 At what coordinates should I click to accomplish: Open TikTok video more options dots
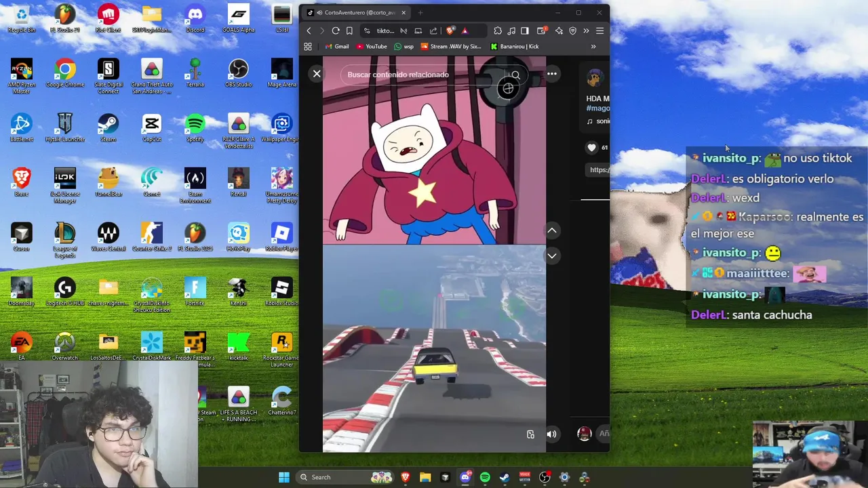click(552, 74)
